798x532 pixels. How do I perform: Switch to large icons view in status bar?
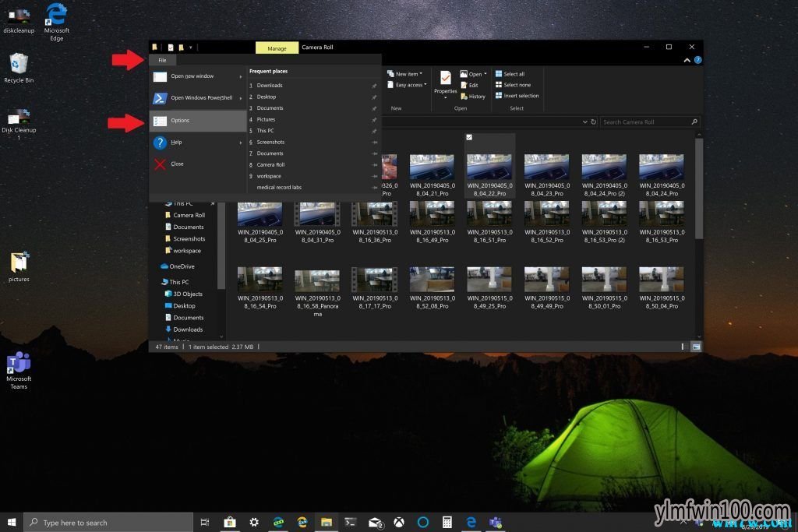(696, 347)
